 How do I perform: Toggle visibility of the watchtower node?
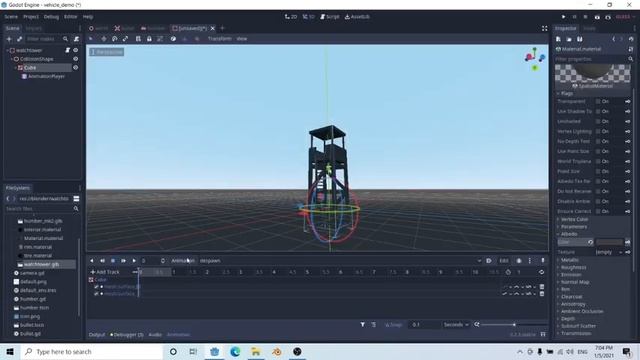click(x=76, y=50)
